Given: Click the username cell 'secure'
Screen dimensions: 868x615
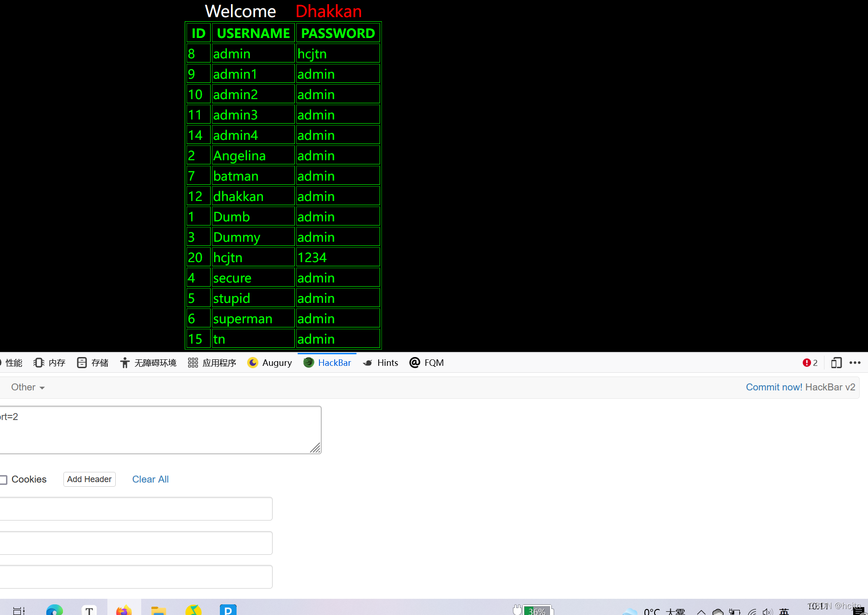Looking at the screenshot, I should pyautogui.click(x=253, y=278).
